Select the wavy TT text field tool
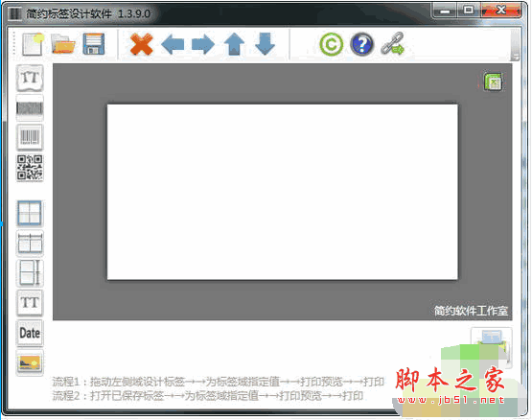 coord(30,78)
